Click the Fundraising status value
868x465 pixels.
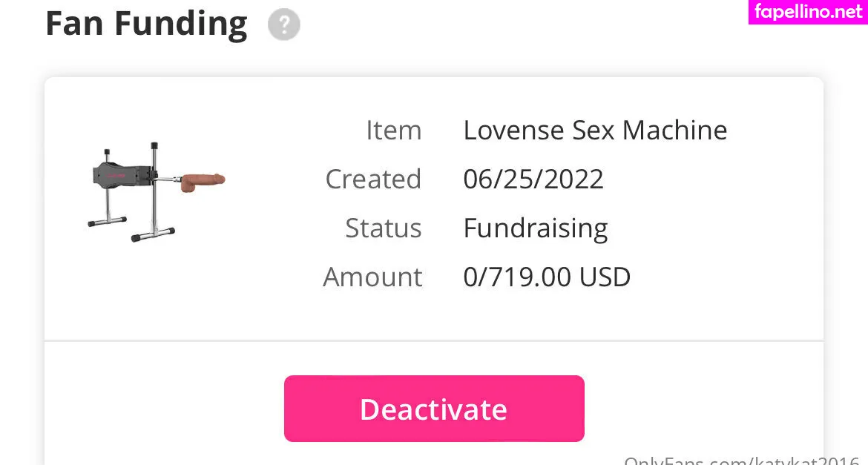[536, 228]
